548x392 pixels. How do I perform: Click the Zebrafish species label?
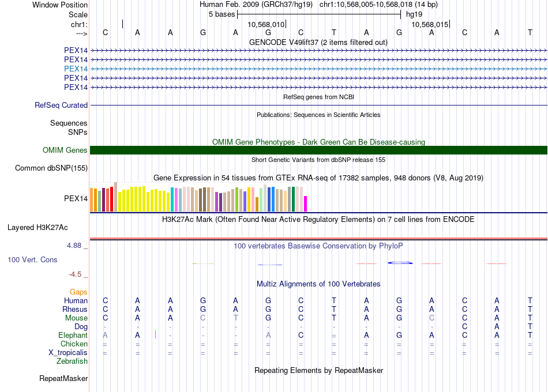(x=72, y=361)
